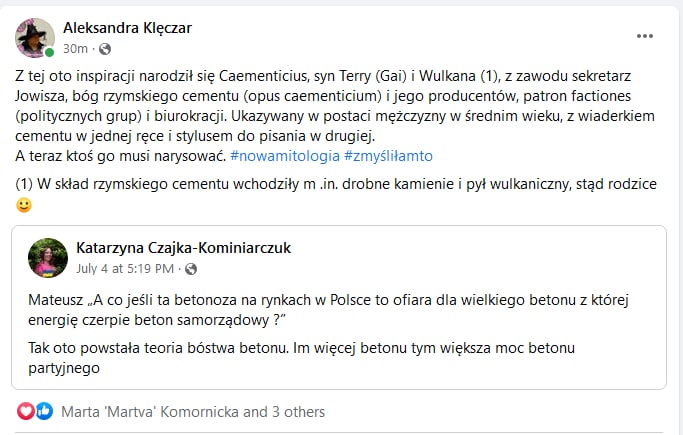683x435 pixels.
Task: Open the July 4 at 5:19 PM timestamp
Action: [x=125, y=269]
